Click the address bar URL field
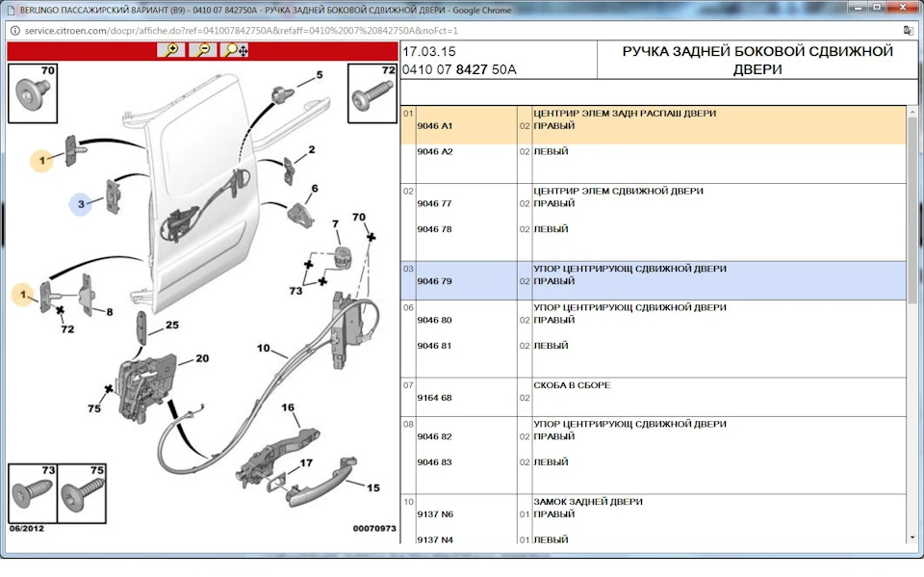This screenshot has width=924, height=577. tap(242, 31)
